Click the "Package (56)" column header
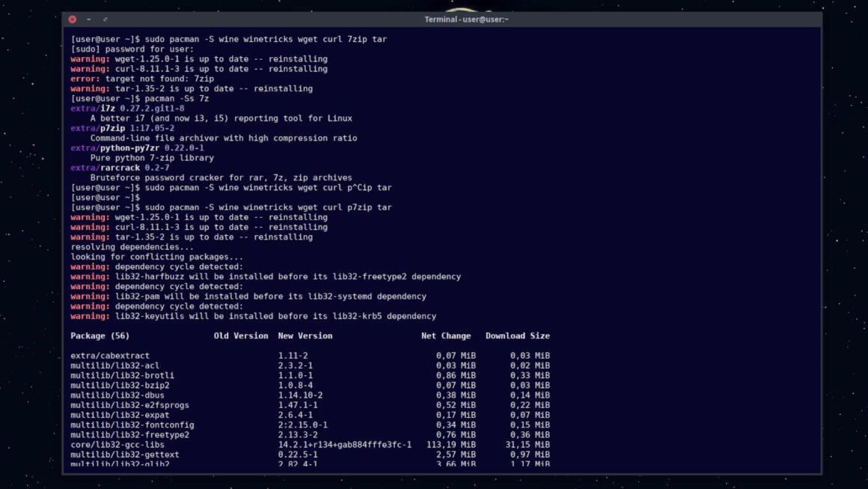Screen dimensions: 868x489 tap(100, 335)
